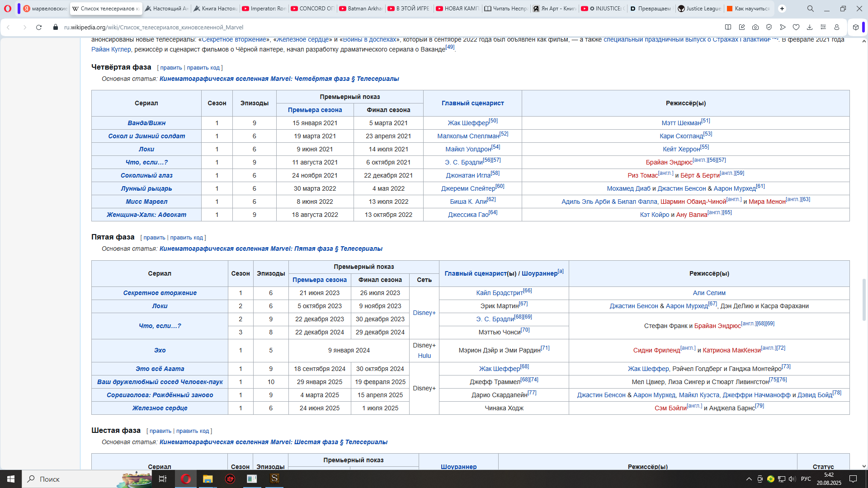This screenshot has width=868, height=488.
Task: Click the page vertical scrollbar thumb
Action: (x=864, y=299)
